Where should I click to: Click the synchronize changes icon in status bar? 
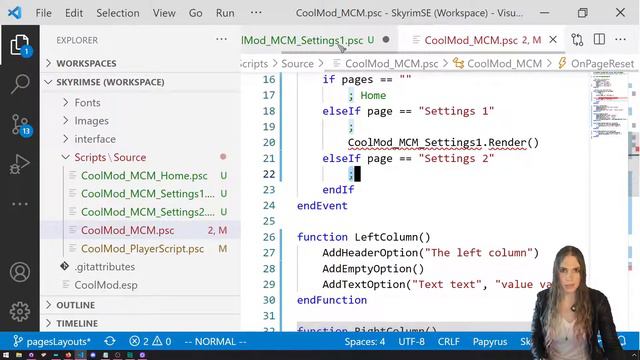point(110,341)
